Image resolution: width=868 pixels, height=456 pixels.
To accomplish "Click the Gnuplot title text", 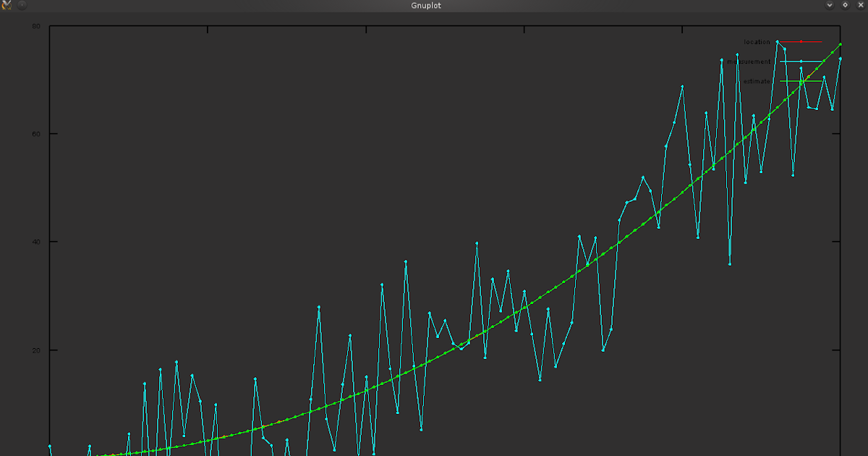I will click(426, 5).
